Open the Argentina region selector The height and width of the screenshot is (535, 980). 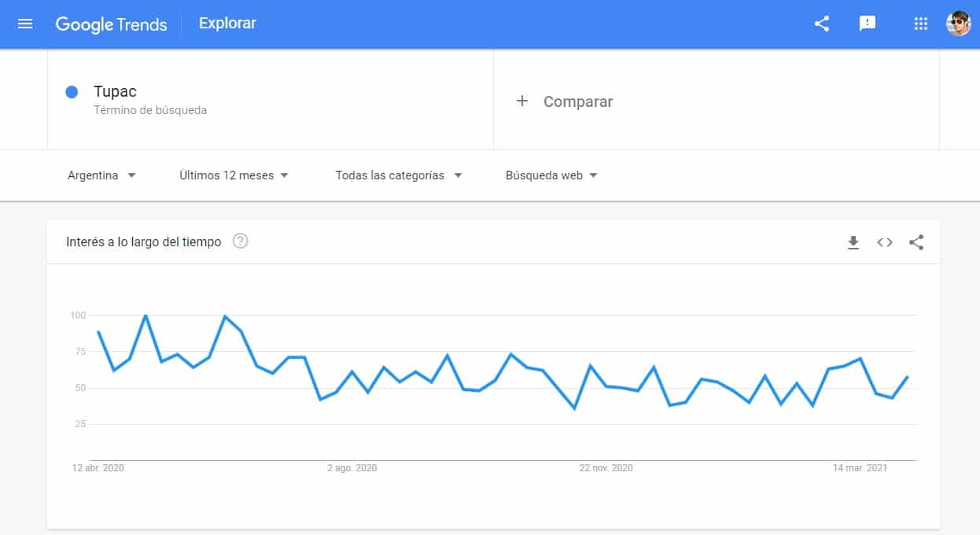(101, 175)
